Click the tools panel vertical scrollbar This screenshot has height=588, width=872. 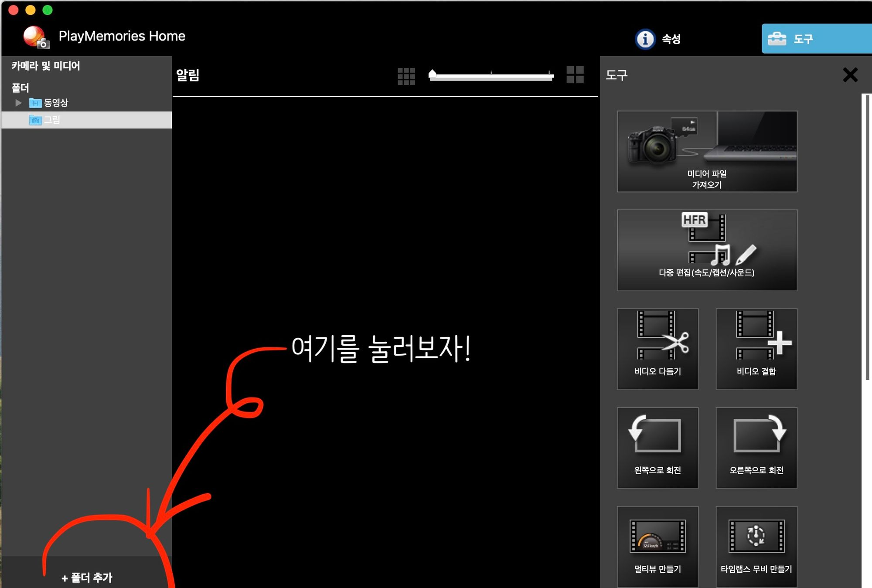pyautogui.click(x=867, y=238)
